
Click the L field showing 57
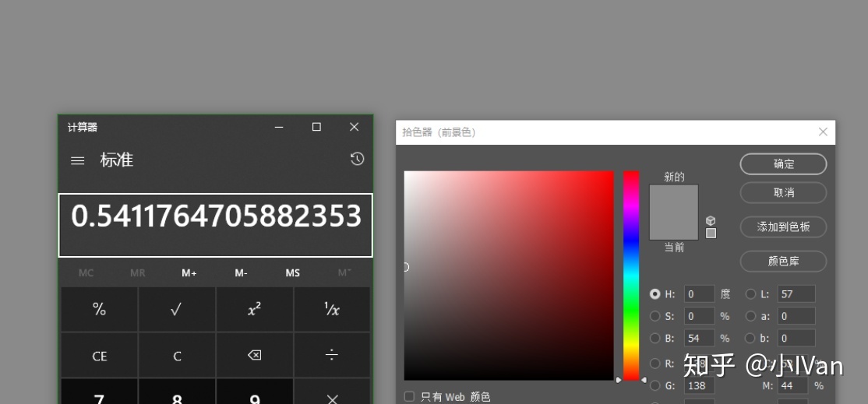(796, 294)
